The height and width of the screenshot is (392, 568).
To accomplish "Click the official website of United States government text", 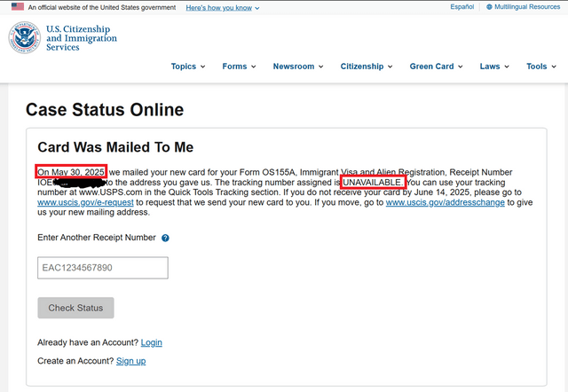I will tap(102, 8).
